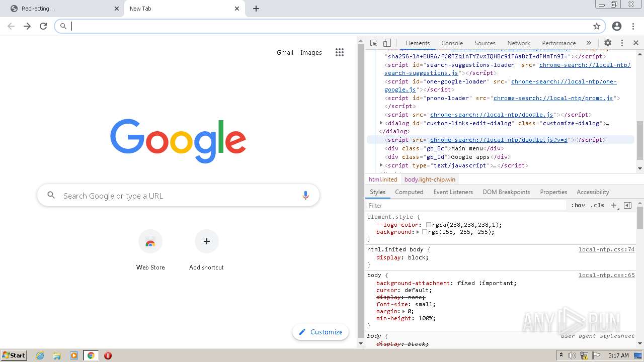Show more DevTools tabs chevron
Screen dimensions: 644x362
point(589,43)
